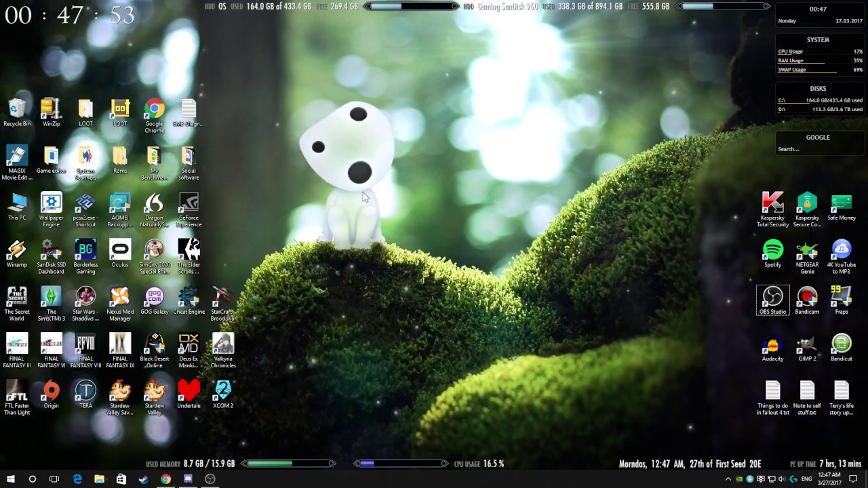The height and width of the screenshot is (488, 868).
Task: Launch TERA
Action: click(x=85, y=394)
